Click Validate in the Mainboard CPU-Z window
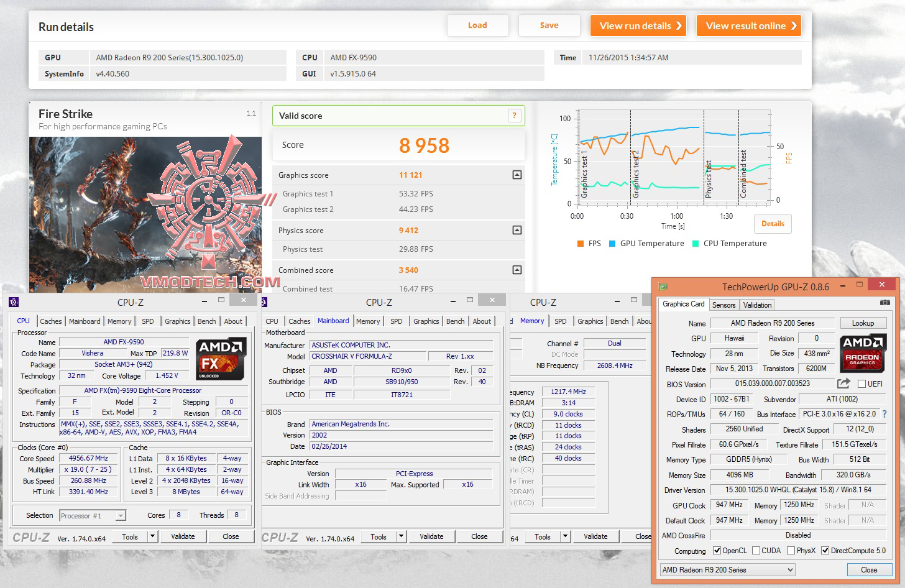This screenshot has width=905, height=588. tap(431, 536)
